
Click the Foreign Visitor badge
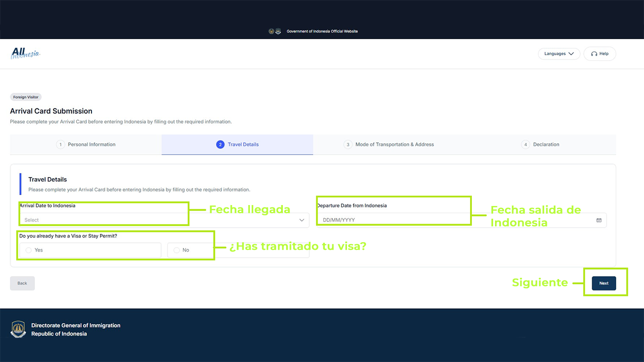[26, 97]
